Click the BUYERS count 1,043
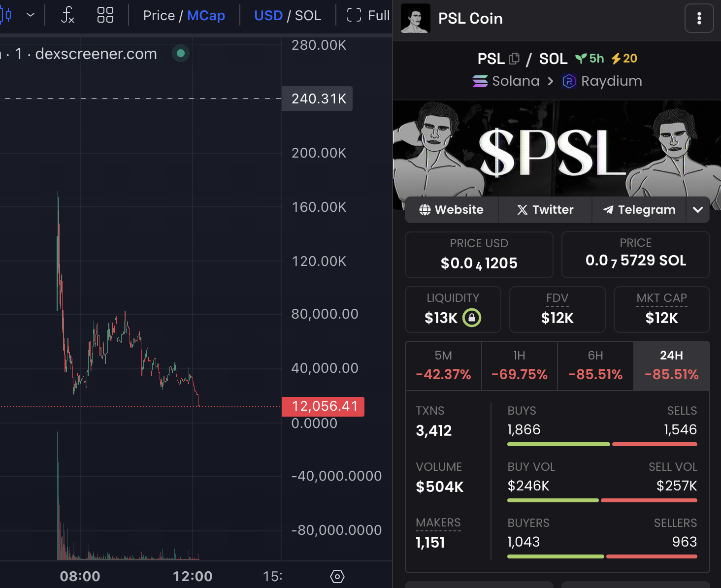The image size is (721, 588). pos(524,542)
